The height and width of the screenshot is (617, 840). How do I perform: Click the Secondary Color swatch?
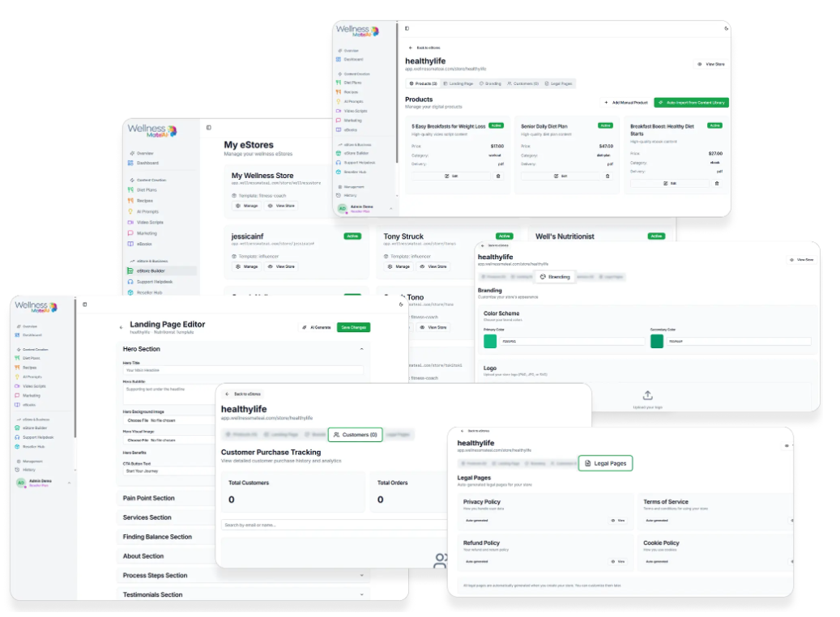[657, 341]
